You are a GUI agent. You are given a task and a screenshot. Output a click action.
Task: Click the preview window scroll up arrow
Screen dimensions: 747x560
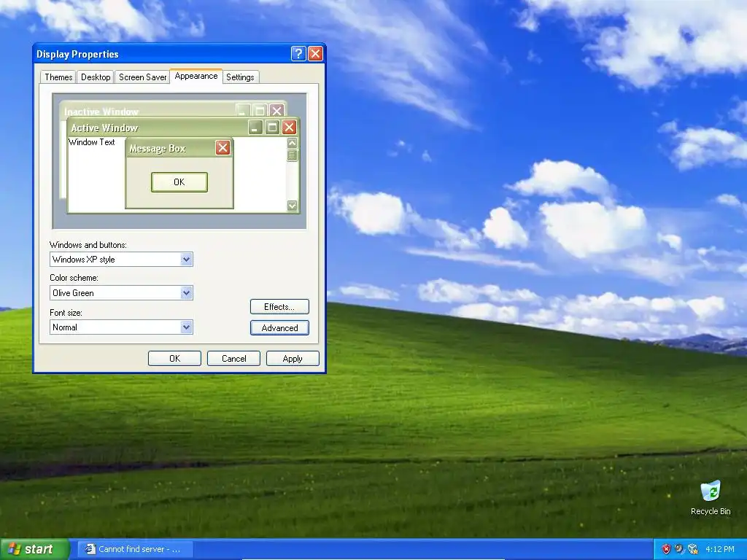[x=292, y=142]
